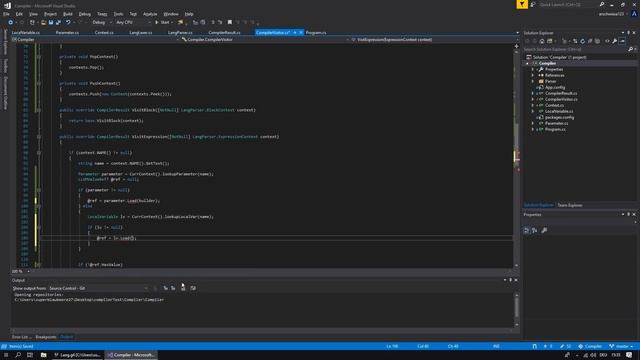Click the bookmark icon in the toolbar

[230, 22]
